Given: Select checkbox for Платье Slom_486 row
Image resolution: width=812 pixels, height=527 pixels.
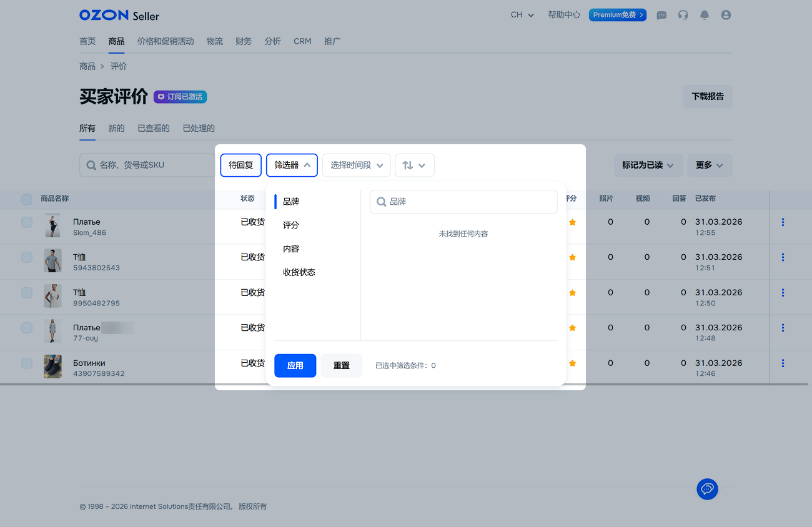Looking at the screenshot, I should tap(27, 222).
